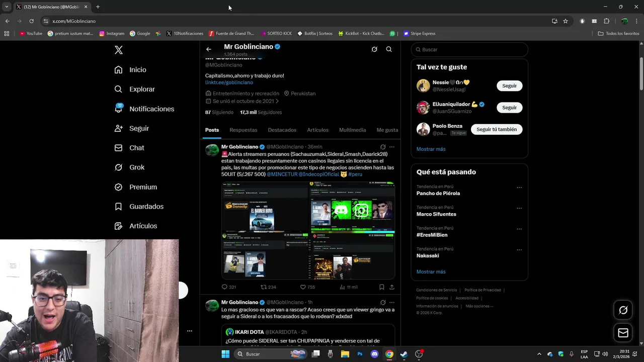Click the share icon on 36min post
644x362 pixels.
click(392, 287)
